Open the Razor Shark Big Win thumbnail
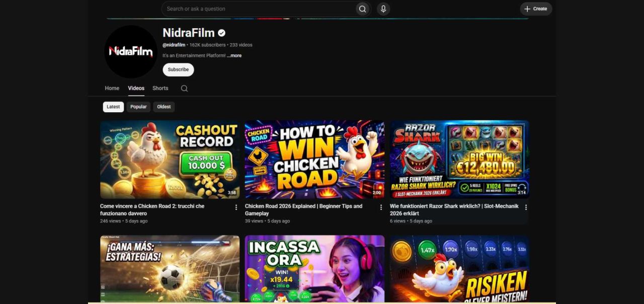This screenshot has height=304, width=644. click(x=459, y=159)
